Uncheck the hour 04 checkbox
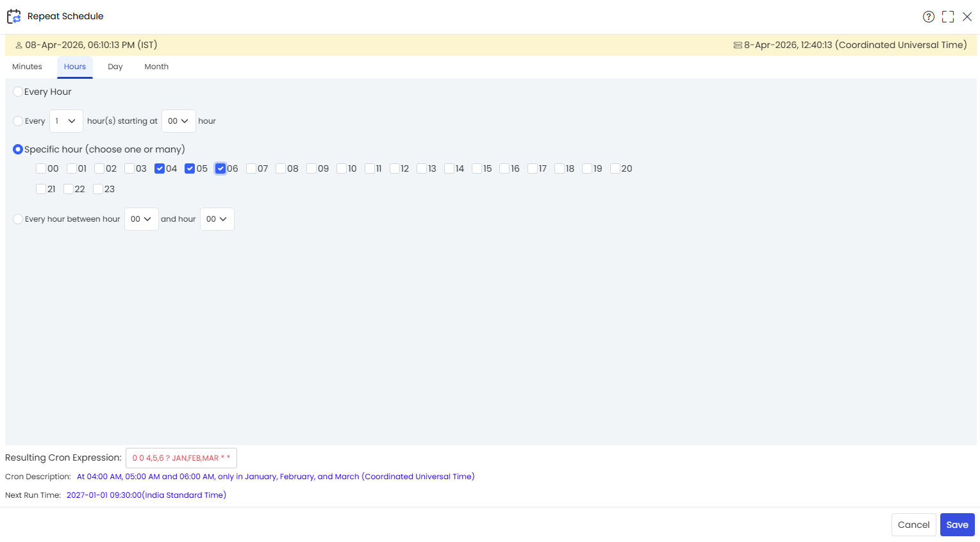The width and height of the screenshot is (980, 542). [160, 168]
